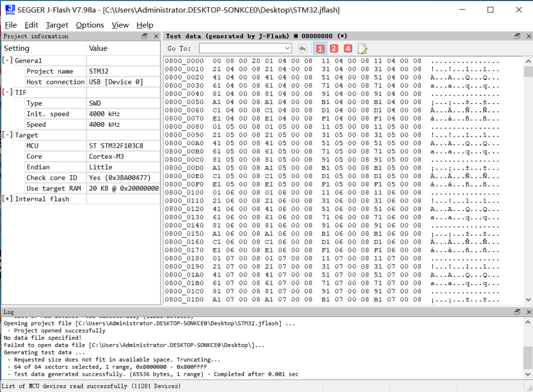The height and width of the screenshot is (392, 533).
Task: Switch to 4-byte display mode
Action: 348,49
